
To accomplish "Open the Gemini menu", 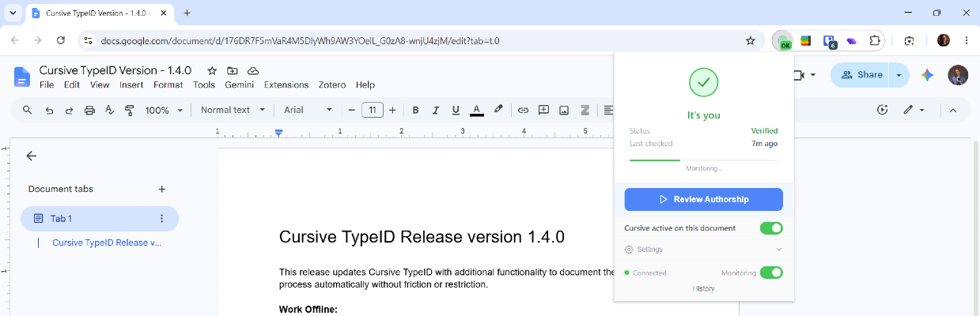I will 239,85.
